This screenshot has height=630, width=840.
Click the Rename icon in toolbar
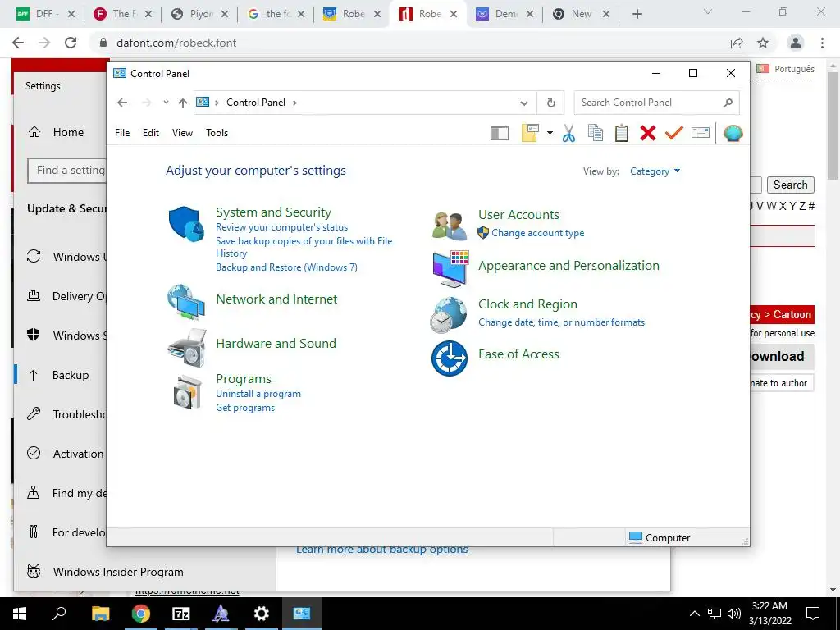click(x=701, y=132)
